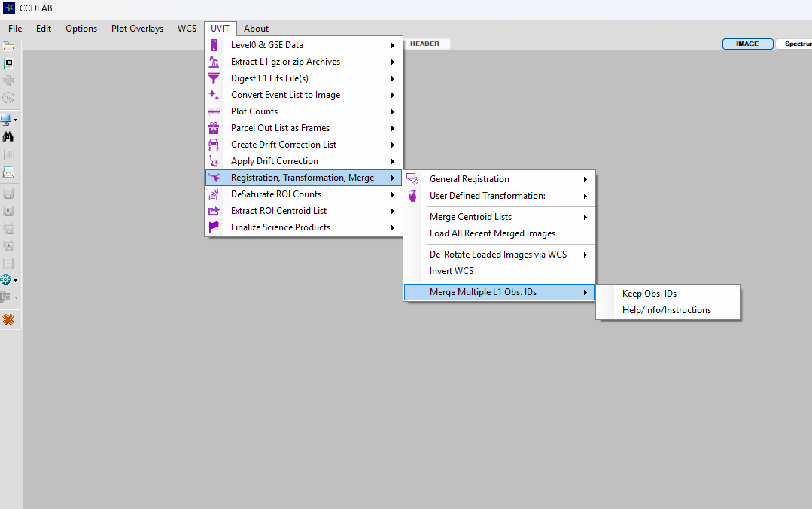Click the DeSaturate ROI Counts icon

tap(214, 194)
